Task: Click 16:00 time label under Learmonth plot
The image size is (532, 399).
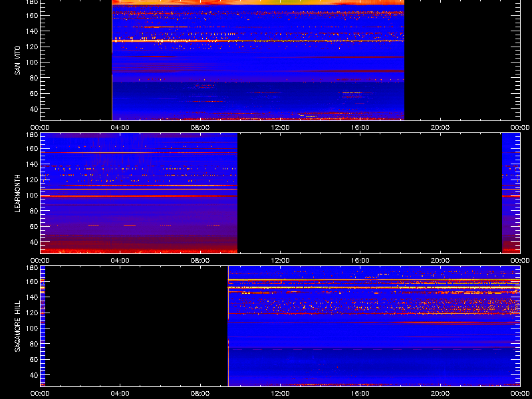Action: click(360, 261)
